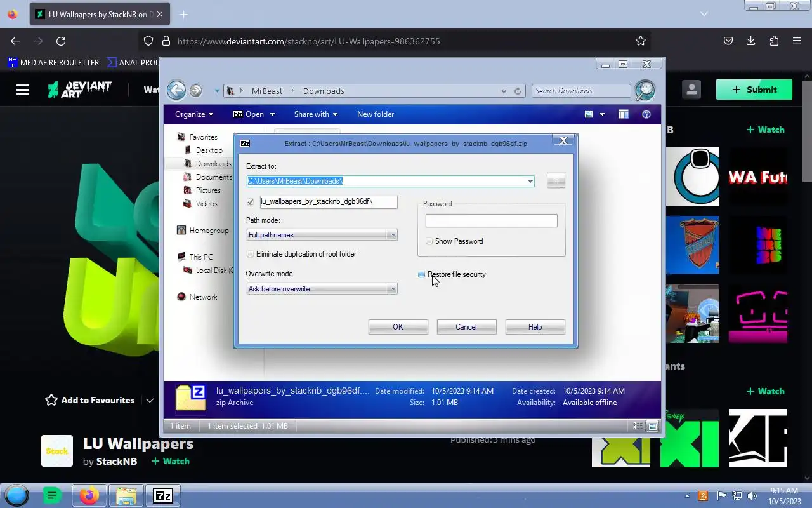This screenshot has width=812, height=508.
Task: Click the 7-Zip taskbar button
Action: (x=163, y=495)
